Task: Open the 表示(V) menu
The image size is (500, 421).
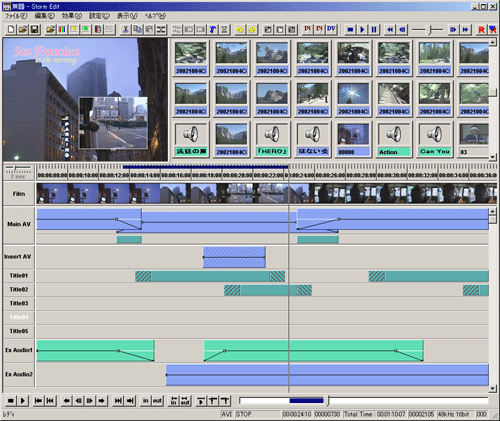Action: tap(127, 16)
